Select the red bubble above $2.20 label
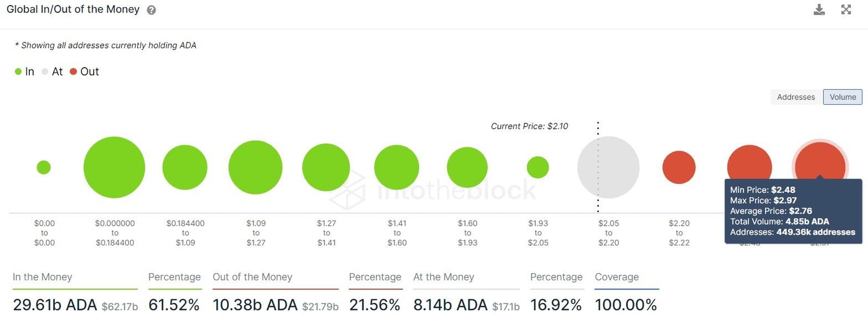This screenshot has width=868, height=328. coord(679,167)
